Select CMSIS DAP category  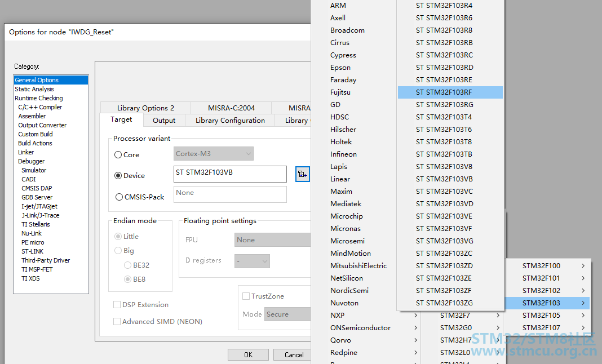pyautogui.click(x=37, y=188)
